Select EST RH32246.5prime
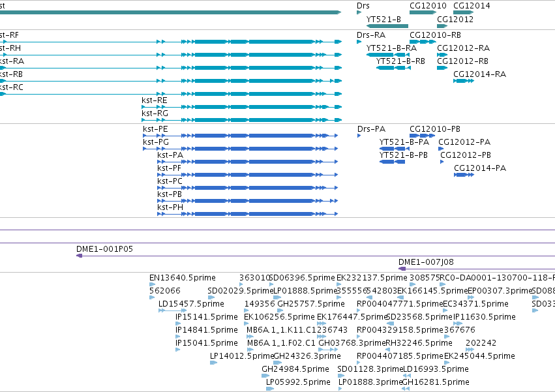 click(x=387, y=350)
